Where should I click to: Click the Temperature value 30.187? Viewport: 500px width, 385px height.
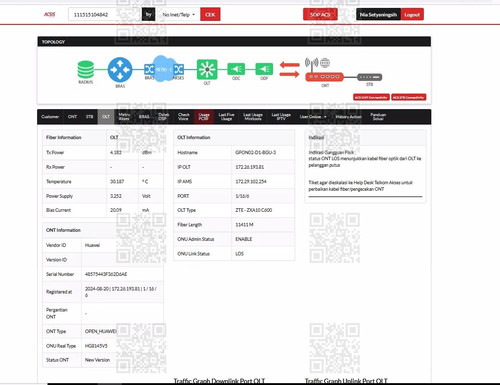pos(117,182)
